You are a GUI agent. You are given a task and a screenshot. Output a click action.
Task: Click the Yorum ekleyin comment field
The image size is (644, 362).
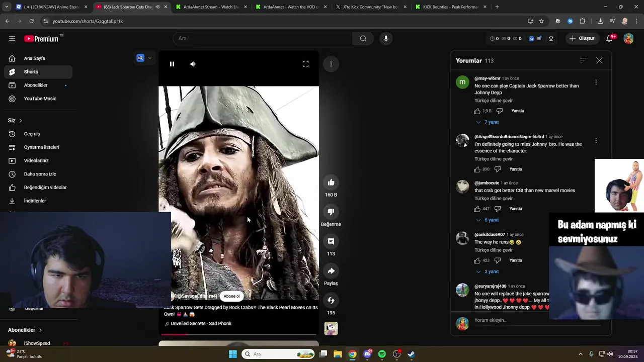click(x=538, y=320)
